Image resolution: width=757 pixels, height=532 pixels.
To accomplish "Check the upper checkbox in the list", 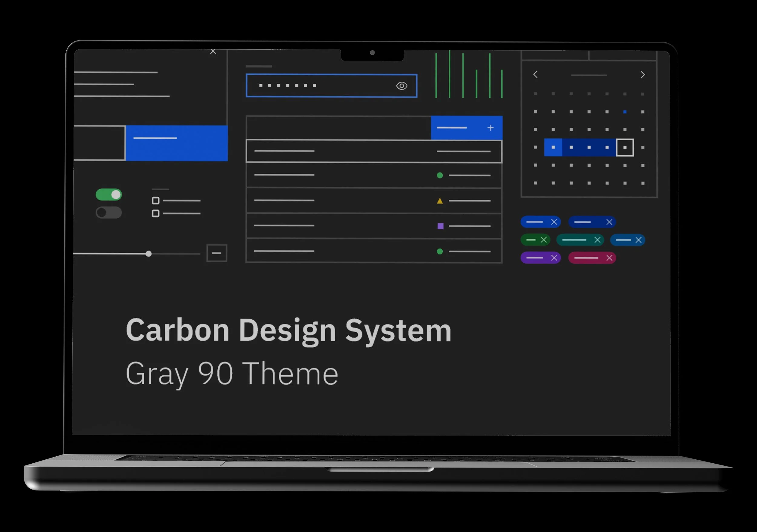I will (x=156, y=201).
